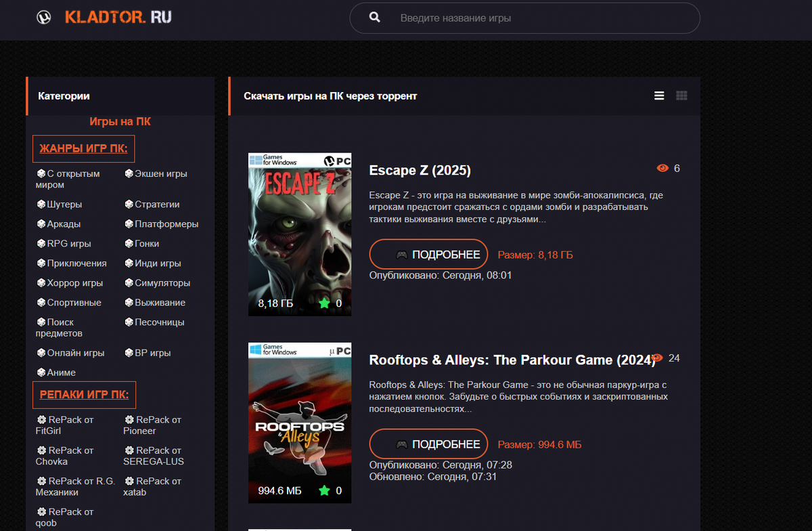Click the search magnifier icon
Image resolution: width=812 pixels, height=531 pixels.
tap(375, 18)
